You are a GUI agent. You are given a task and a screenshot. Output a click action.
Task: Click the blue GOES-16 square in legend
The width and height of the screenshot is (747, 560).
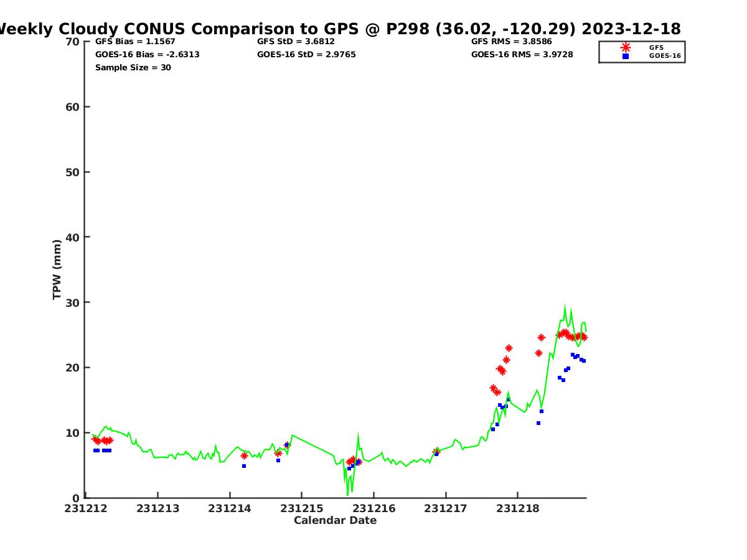(626, 56)
